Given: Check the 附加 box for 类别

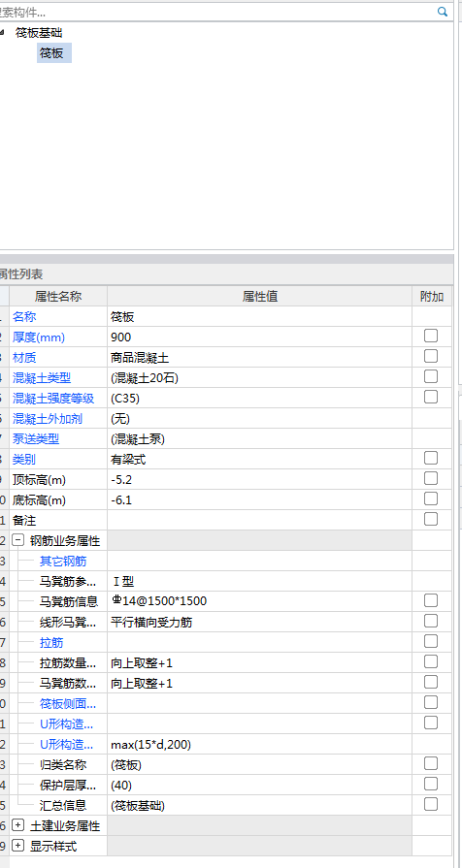Looking at the screenshot, I should (x=431, y=458).
